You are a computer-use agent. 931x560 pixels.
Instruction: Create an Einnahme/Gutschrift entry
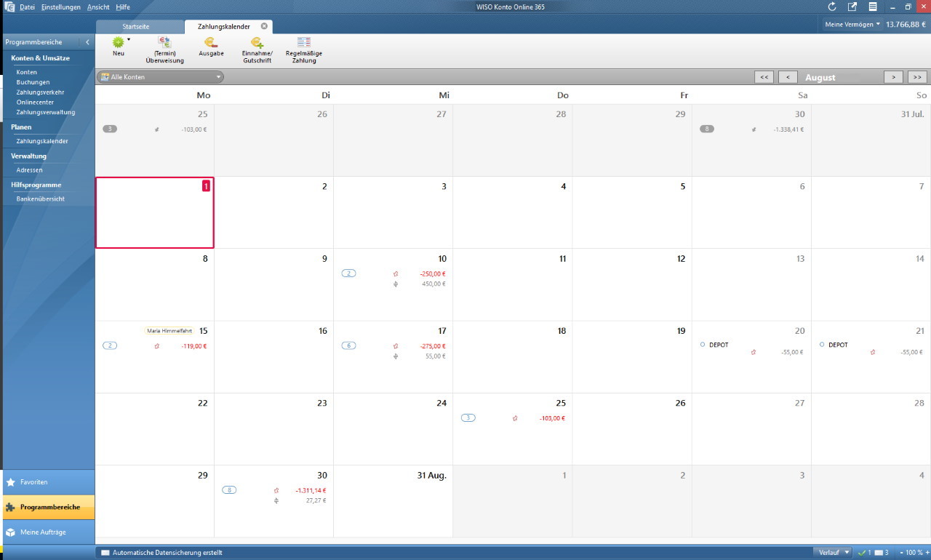256,44
